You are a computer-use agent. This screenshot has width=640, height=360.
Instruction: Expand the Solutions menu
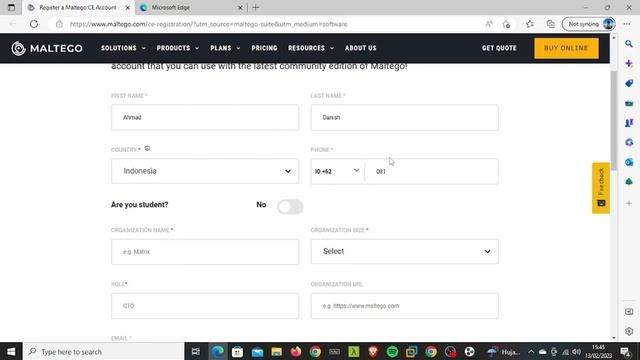pyautogui.click(x=123, y=48)
